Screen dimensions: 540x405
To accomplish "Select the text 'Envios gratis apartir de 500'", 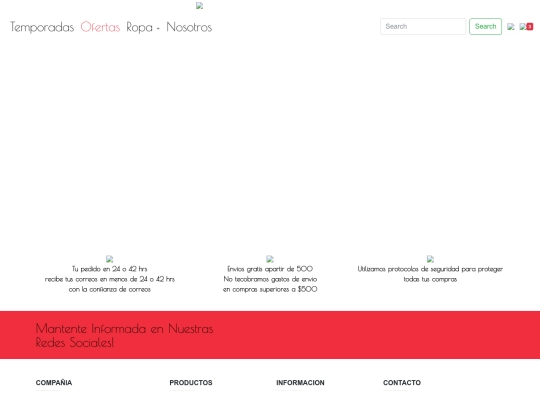I will coord(270,269).
